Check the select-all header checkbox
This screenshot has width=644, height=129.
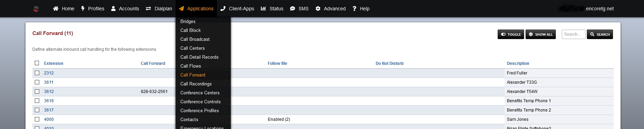coord(37,63)
